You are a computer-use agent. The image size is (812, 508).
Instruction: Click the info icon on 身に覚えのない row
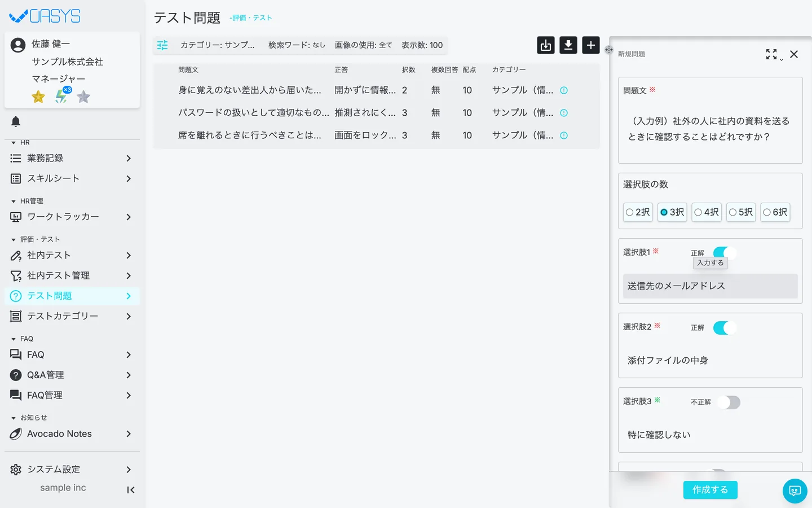[x=564, y=90]
